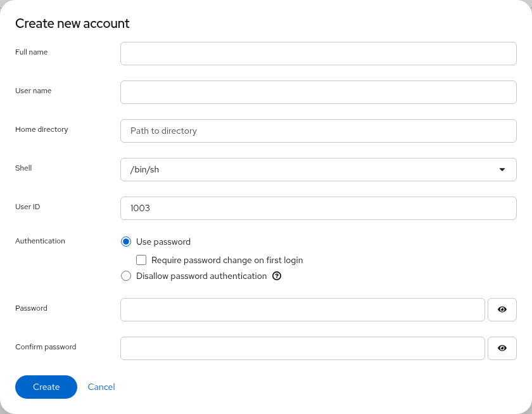Click inside the Confirm password input

pyautogui.click(x=302, y=348)
